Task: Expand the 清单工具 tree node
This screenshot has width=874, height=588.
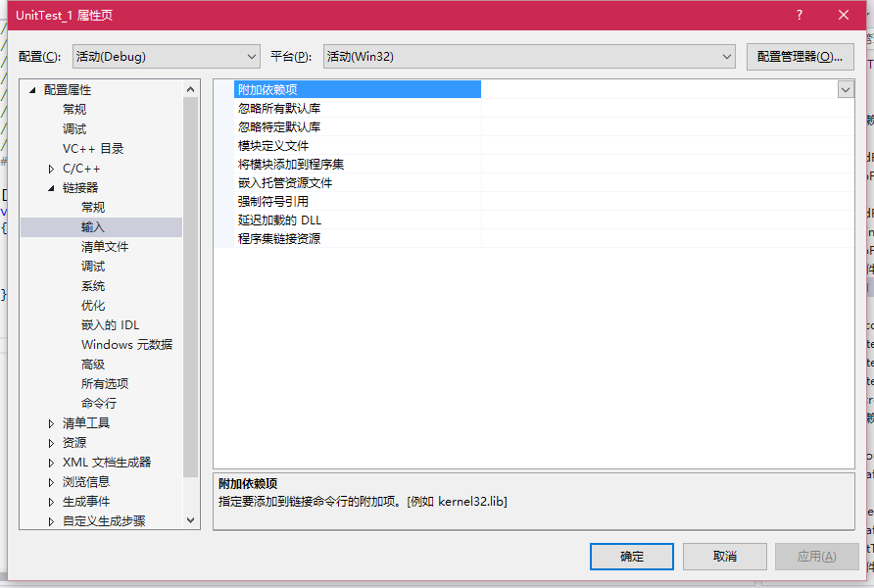Action: tap(51, 423)
